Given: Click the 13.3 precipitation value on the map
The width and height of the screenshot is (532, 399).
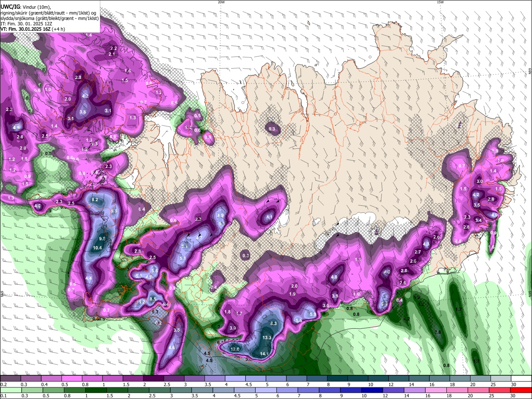Looking at the screenshot, I should [267, 337].
